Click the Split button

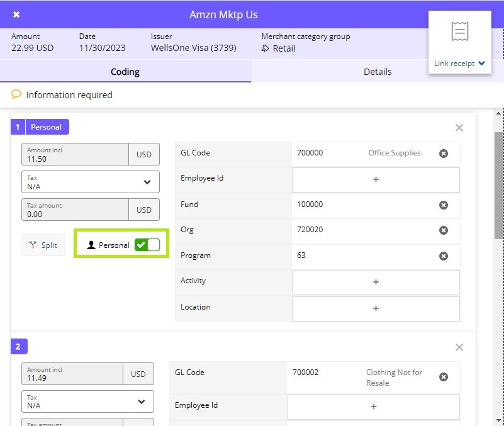(x=43, y=245)
